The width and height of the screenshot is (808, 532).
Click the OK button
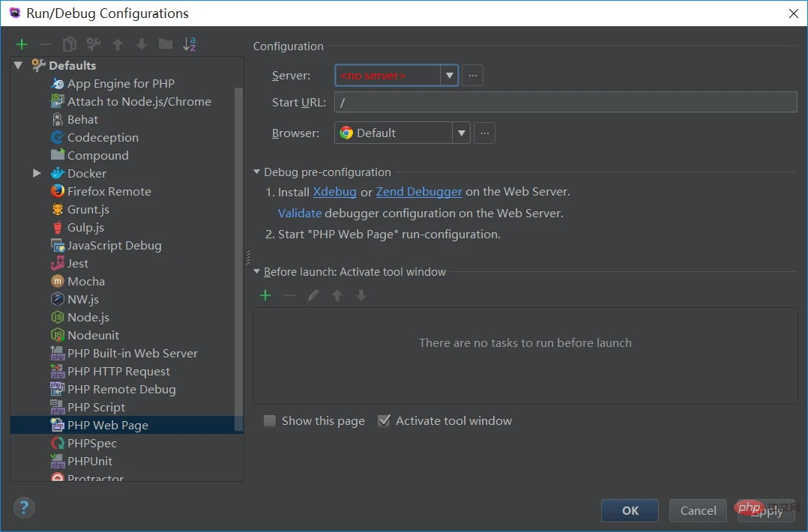630,510
